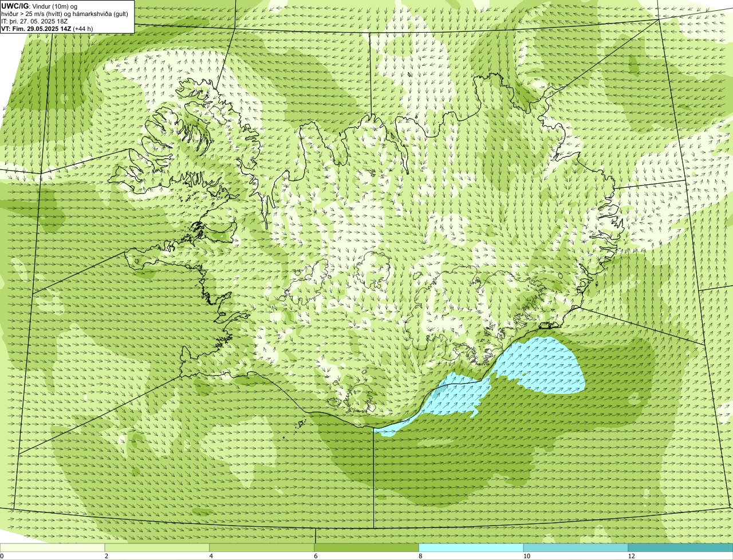Click the 10–12 m/s turquoise legend swatch
Screen dimensions: 733x560
(576, 547)
